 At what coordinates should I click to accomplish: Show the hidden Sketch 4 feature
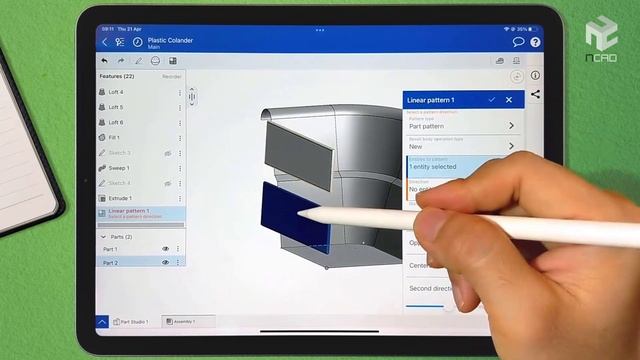[168, 183]
